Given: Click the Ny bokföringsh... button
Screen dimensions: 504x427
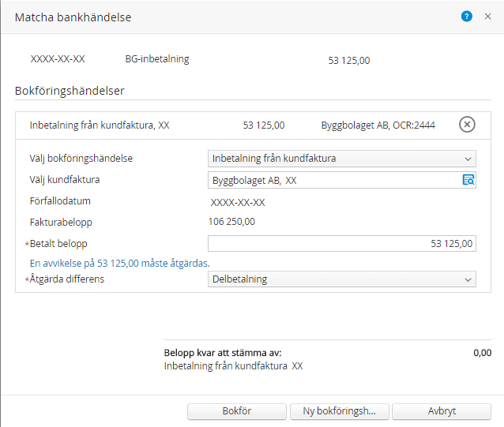Looking at the screenshot, I should tap(339, 410).
